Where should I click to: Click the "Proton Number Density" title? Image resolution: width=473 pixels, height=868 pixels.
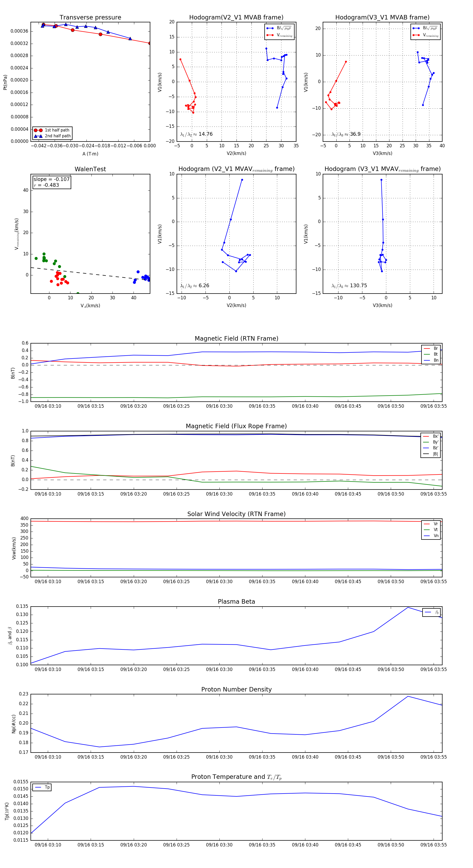coord(236,689)
